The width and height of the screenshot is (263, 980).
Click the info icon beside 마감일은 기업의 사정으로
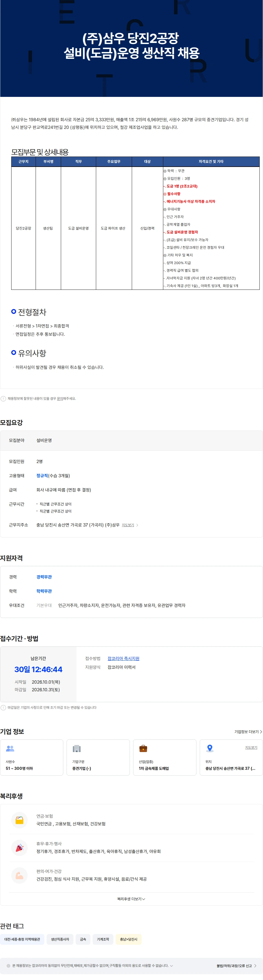pyautogui.click(x=4, y=708)
